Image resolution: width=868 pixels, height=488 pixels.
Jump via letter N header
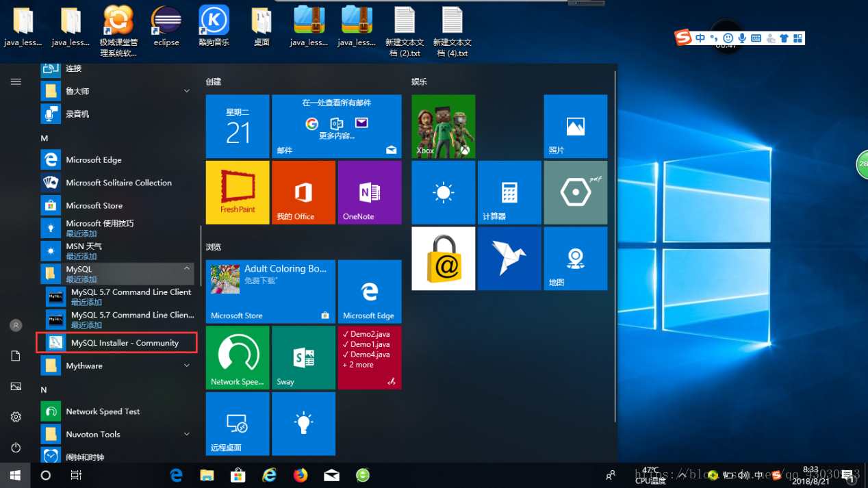[44, 390]
